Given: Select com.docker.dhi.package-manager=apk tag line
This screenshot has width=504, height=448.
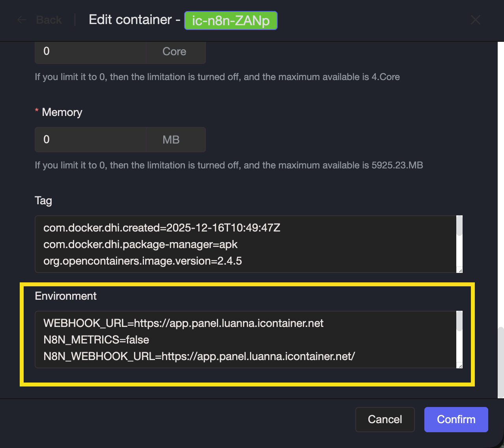Looking at the screenshot, I should coord(140,245).
